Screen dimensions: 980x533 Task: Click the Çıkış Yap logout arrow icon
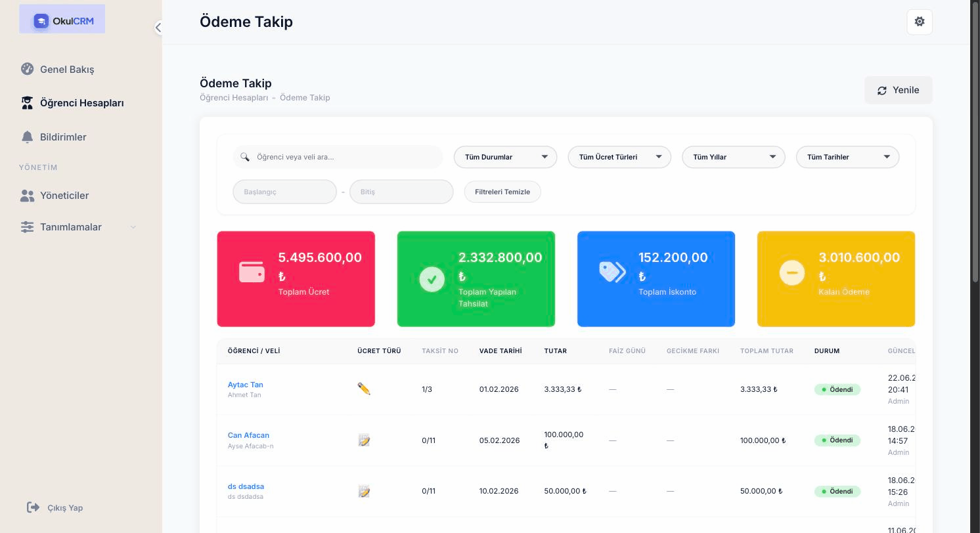(x=33, y=507)
